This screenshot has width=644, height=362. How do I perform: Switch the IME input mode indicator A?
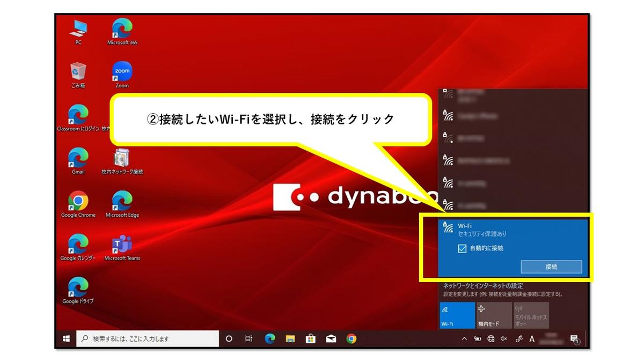[532, 339]
